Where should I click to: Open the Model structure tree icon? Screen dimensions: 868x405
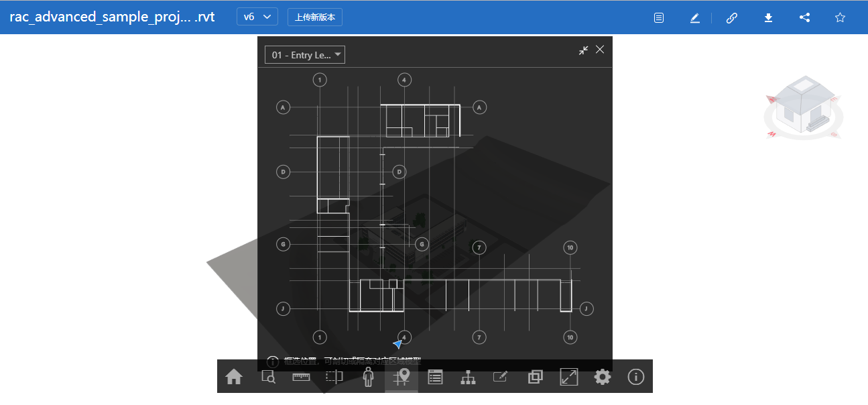pyautogui.click(x=468, y=377)
